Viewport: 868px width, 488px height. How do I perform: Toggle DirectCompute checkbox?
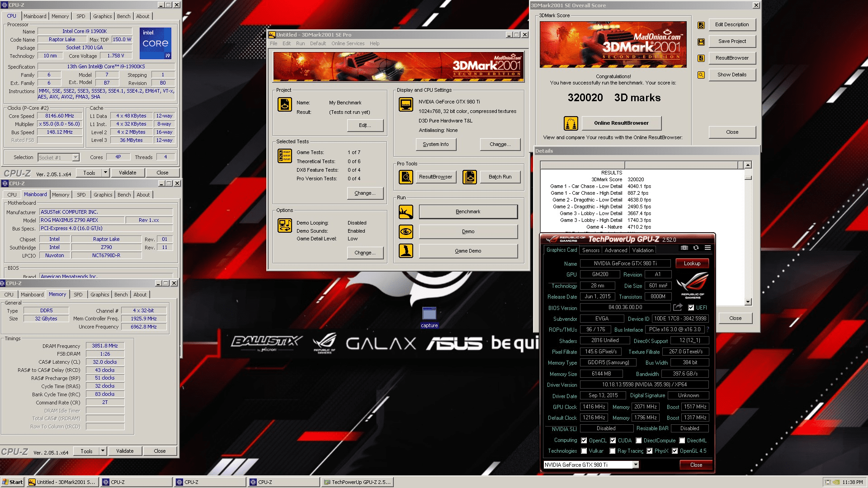click(638, 441)
